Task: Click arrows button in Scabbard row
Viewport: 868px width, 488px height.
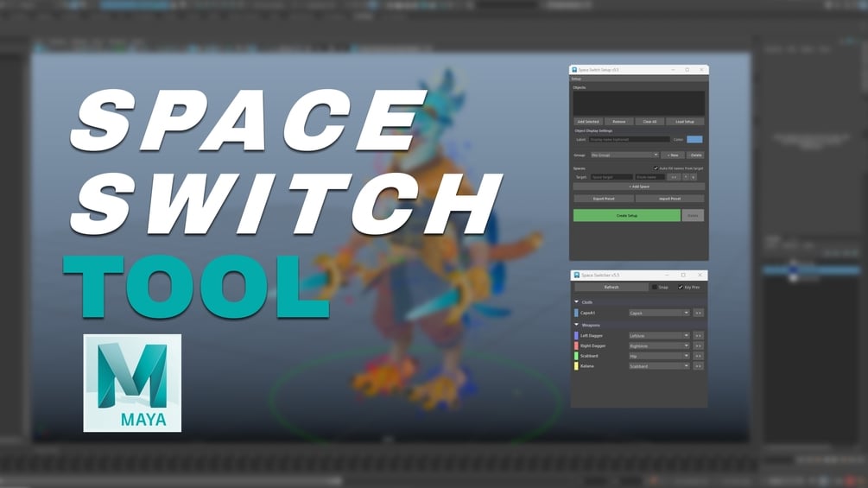Action: pyautogui.click(x=698, y=356)
